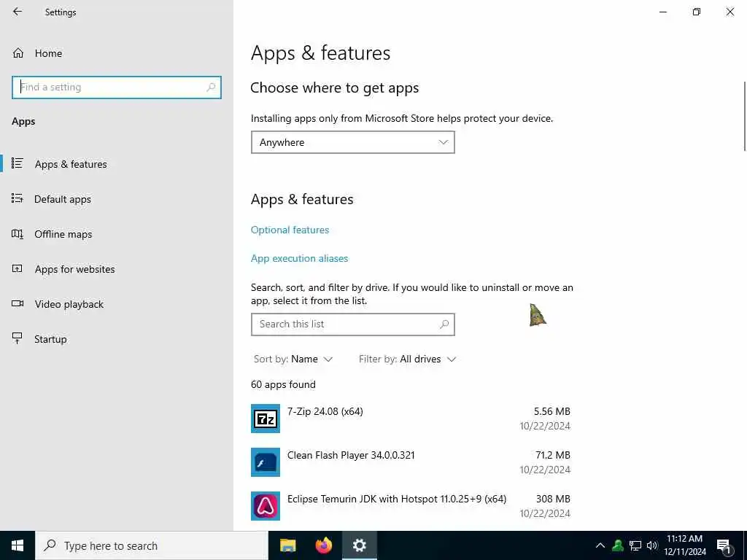Focus the Find a setting search box
This screenshot has width=747, height=560.
116,87
